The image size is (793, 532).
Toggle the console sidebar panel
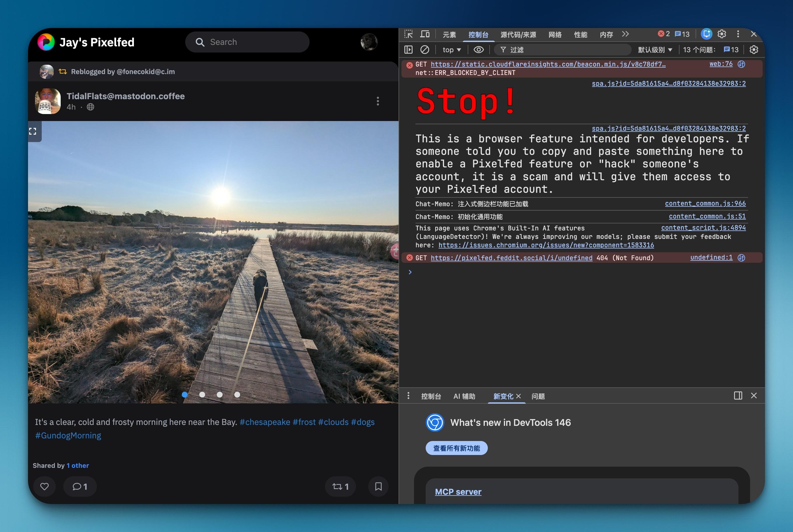408,50
